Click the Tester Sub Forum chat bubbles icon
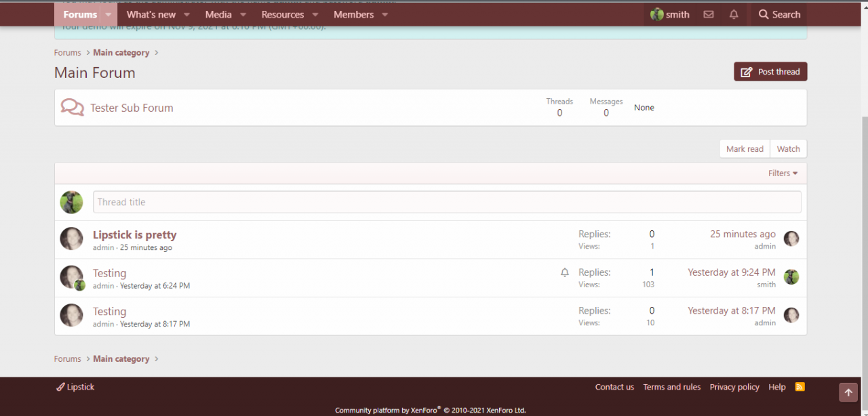 pos(72,108)
